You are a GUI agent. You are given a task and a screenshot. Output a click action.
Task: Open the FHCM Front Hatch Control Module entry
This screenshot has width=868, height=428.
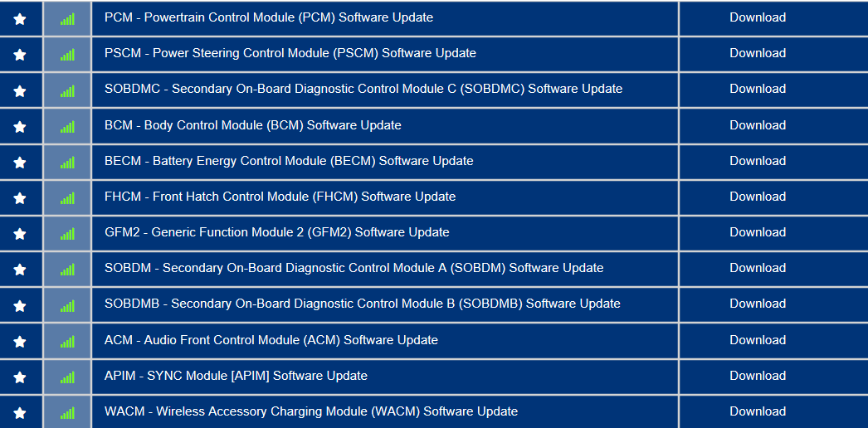tap(280, 197)
